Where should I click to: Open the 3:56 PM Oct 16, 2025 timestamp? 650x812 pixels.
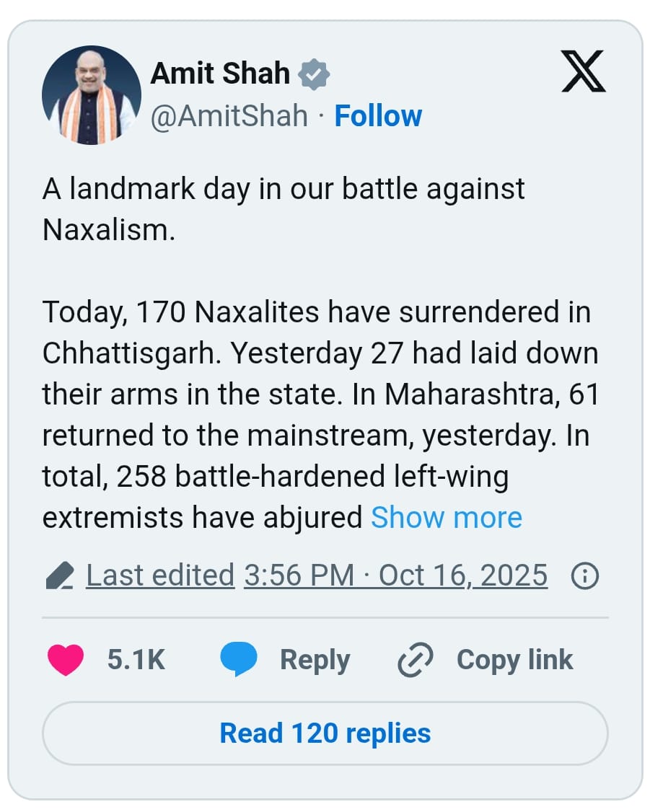pyautogui.click(x=395, y=575)
